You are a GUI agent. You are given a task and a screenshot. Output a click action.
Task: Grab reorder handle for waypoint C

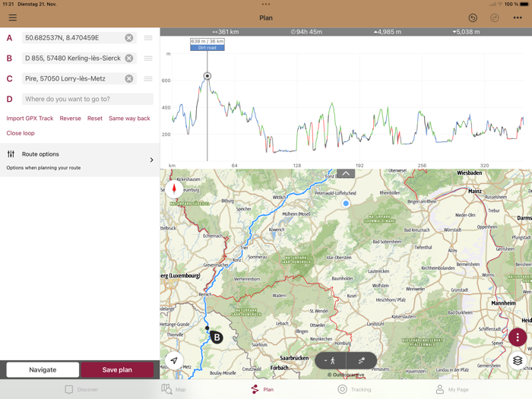tap(148, 78)
